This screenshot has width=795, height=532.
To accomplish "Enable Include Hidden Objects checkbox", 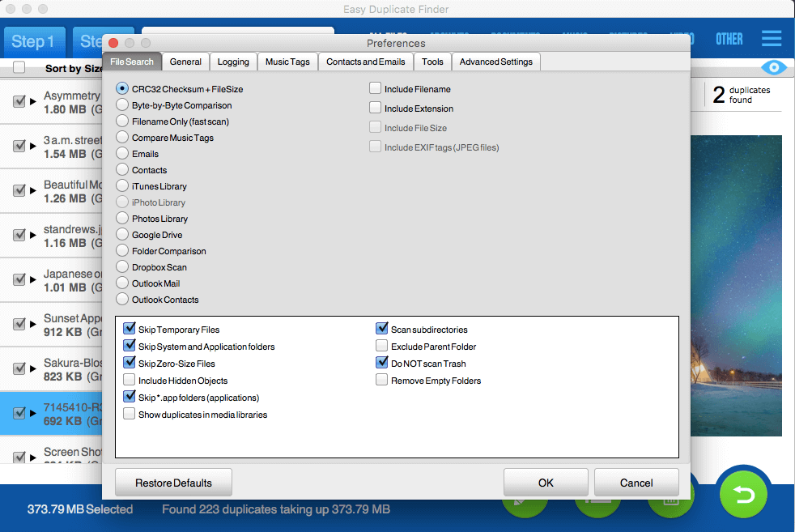I will click(130, 381).
